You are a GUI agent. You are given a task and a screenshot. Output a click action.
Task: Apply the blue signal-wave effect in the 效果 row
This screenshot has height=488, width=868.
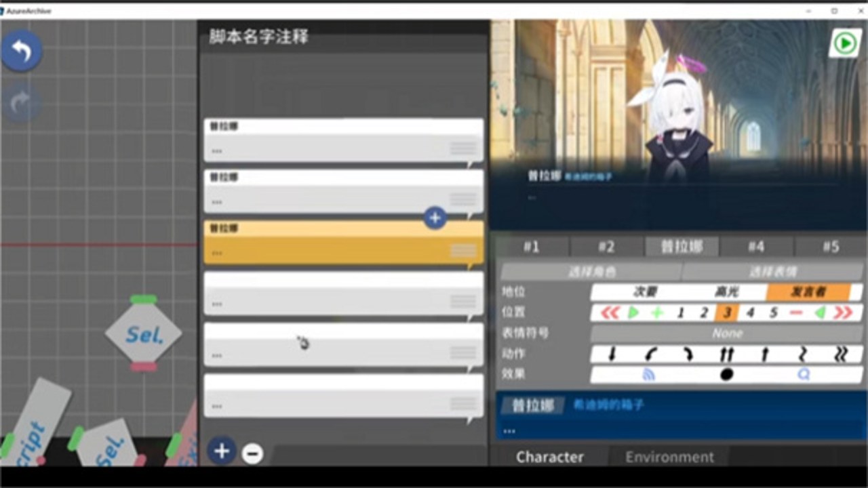click(649, 374)
